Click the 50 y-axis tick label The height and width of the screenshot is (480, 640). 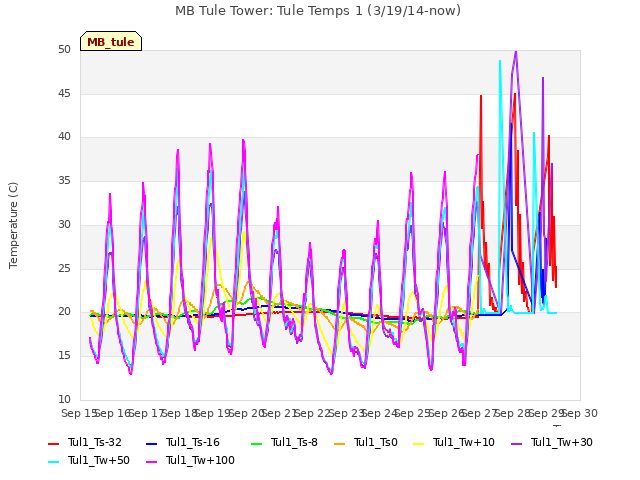click(x=64, y=50)
